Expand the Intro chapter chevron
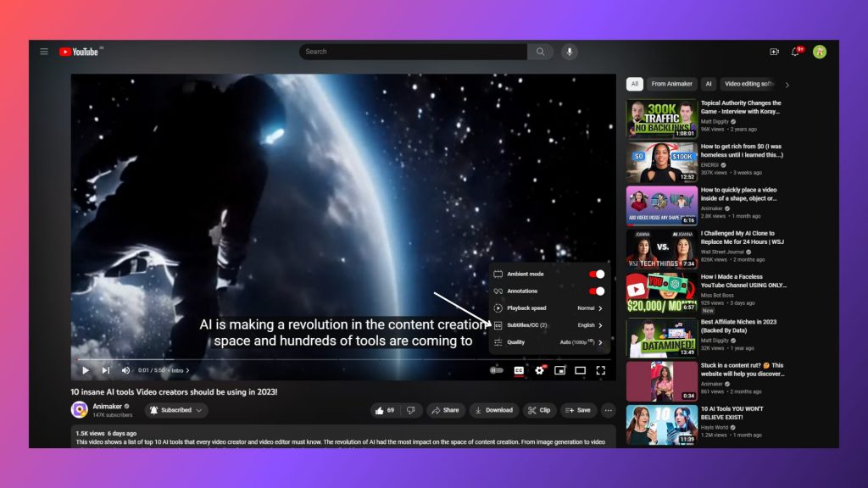Screen dimensions: 868x488 point(187,371)
